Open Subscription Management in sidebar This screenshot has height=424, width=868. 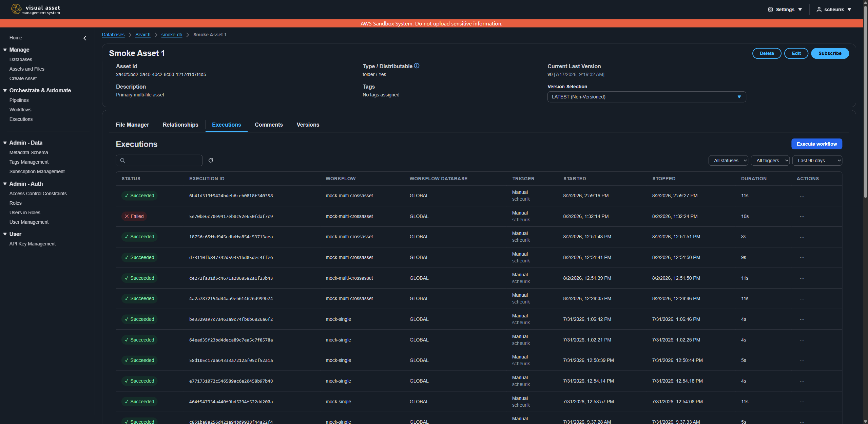(37, 171)
